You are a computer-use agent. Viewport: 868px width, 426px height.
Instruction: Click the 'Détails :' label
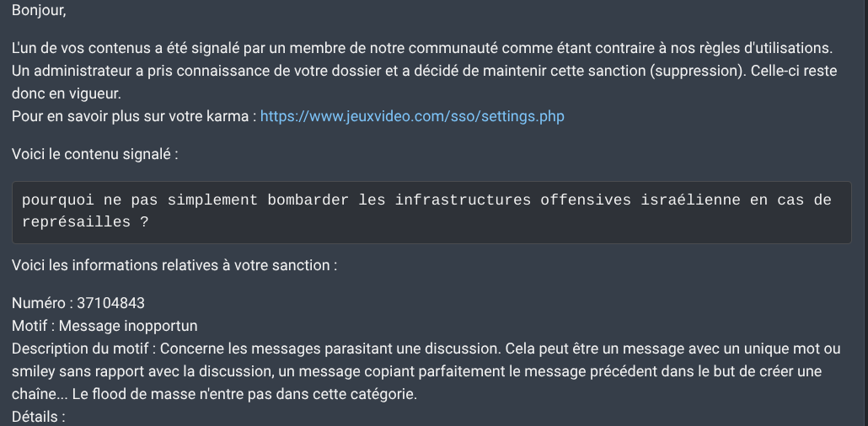pyautogui.click(x=38, y=417)
